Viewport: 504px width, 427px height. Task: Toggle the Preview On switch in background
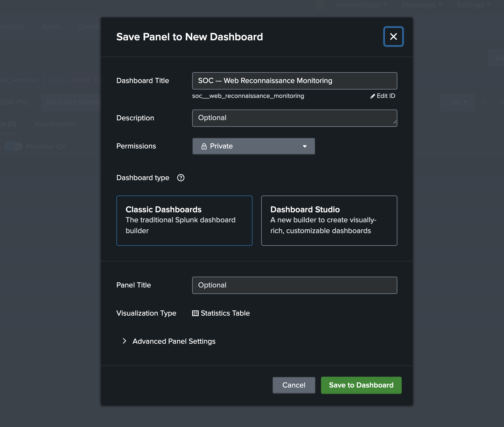point(13,146)
